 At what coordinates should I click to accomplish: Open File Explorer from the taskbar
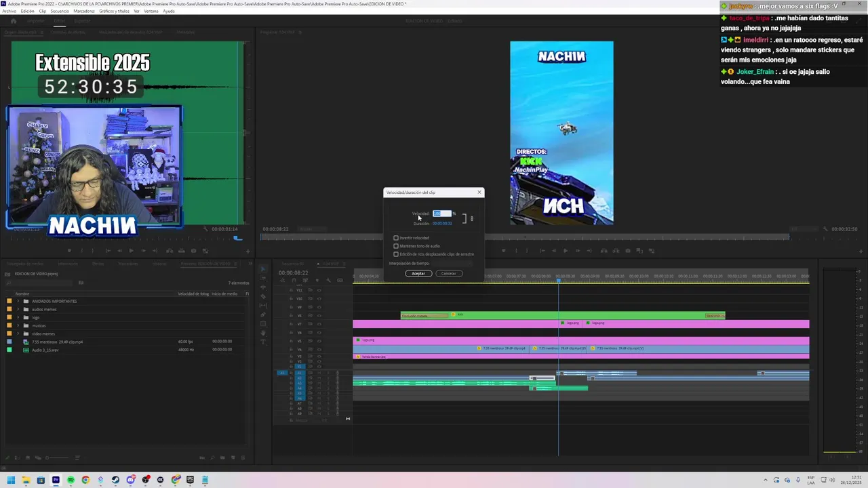coord(26,480)
